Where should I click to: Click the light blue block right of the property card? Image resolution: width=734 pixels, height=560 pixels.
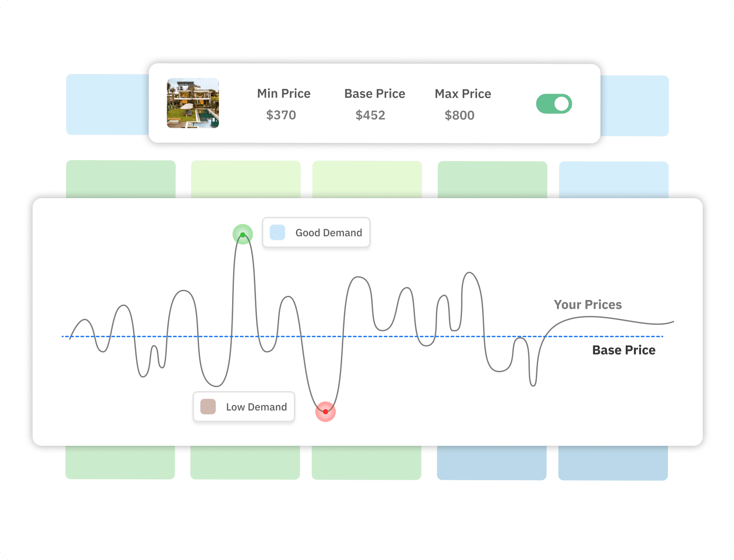(634, 106)
